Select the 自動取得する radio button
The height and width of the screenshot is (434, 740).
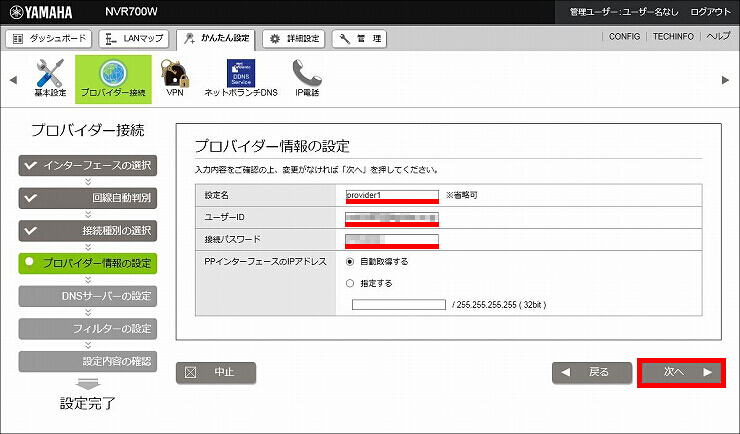click(x=350, y=261)
